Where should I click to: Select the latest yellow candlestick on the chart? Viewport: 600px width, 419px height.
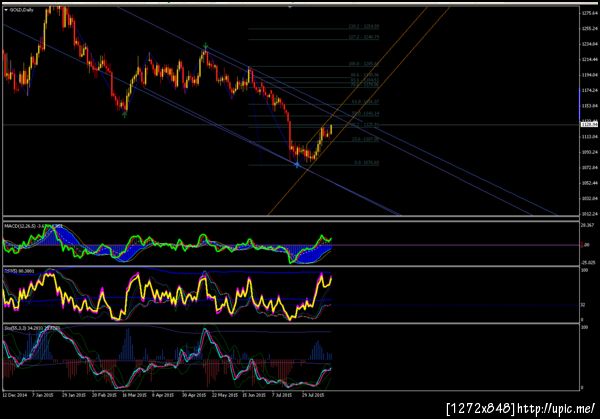tap(331, 129)
